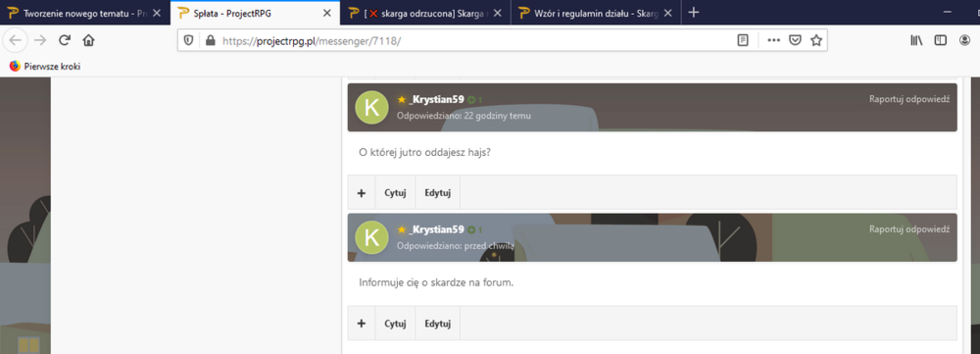Go forward with the browser forward arrow
Screen dimensions: 980x354
[40, 40]
